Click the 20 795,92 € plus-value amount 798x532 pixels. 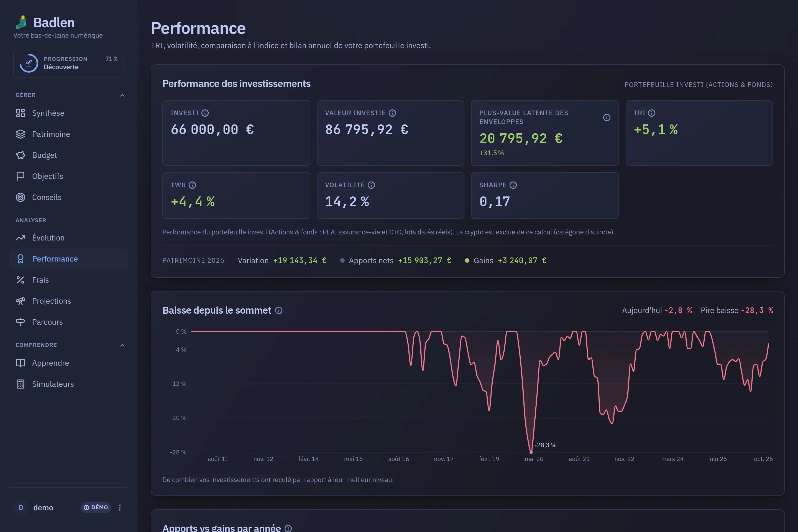tap(521, 139)
